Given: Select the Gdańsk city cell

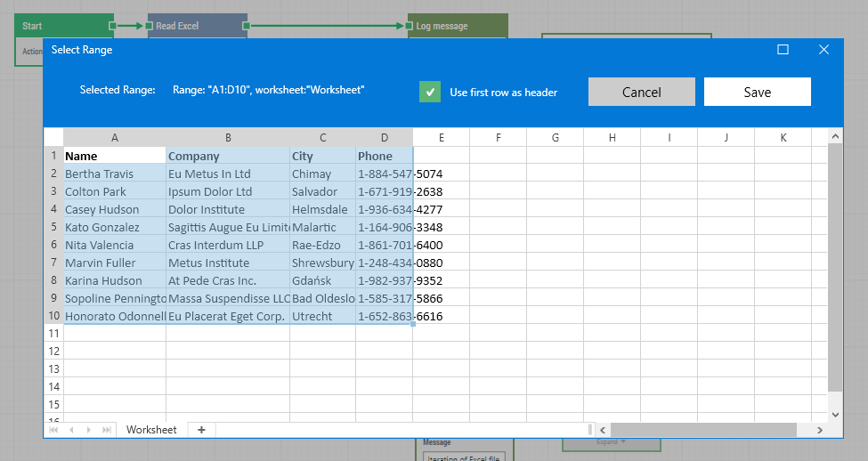Looking at the screenshot, I should pos(323,280).
